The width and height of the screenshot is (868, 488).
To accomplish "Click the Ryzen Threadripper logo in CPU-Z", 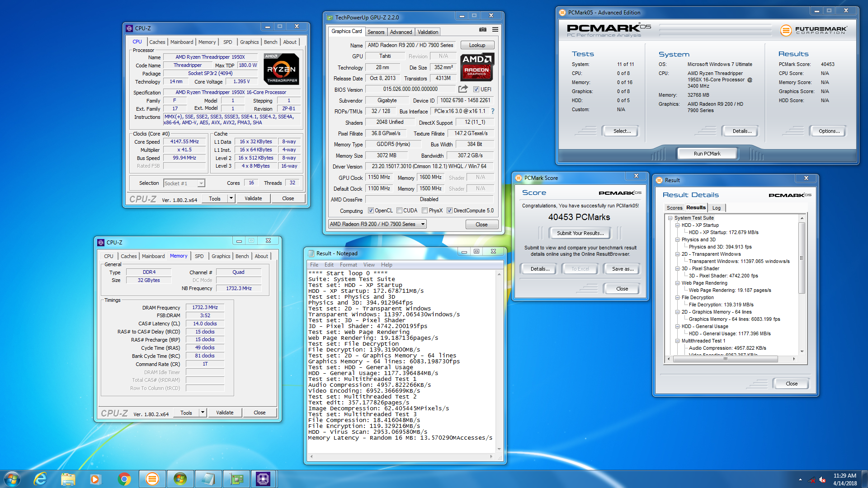I will 282,69.
